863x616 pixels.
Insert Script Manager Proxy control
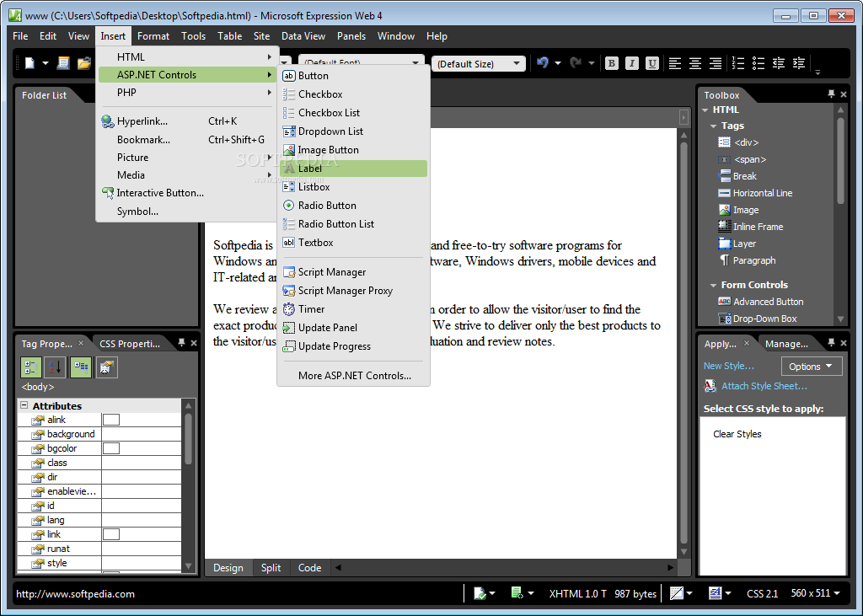353,290
